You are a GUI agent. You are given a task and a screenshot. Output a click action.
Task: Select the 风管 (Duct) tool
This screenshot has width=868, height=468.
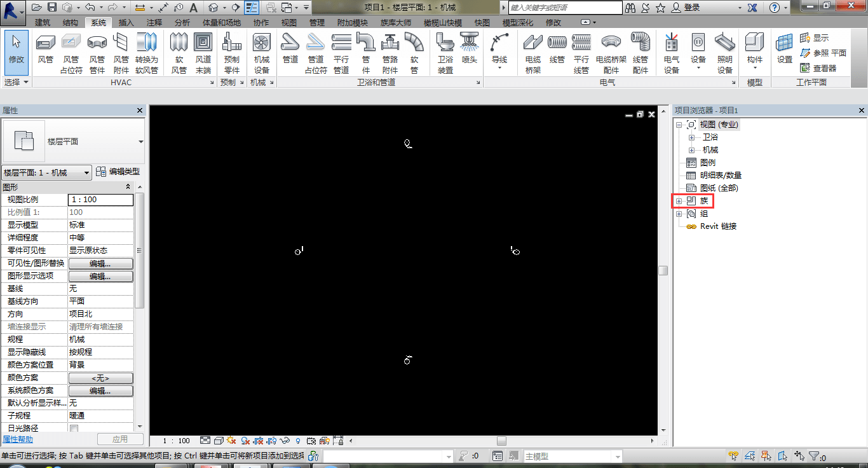pos(46,50)
